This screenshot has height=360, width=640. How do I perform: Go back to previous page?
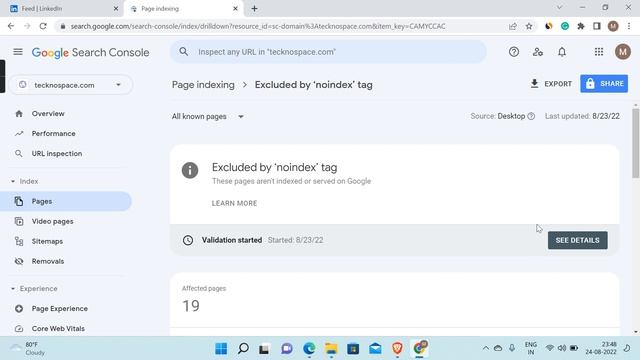pyautogui.click(x=11, y=26)
